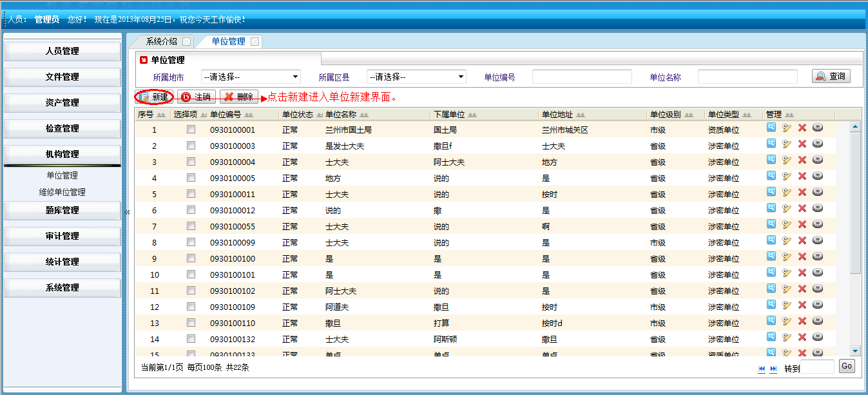Click the 机构管理 sidebar heading
This screenshot has height=395, width=868.
63,154
